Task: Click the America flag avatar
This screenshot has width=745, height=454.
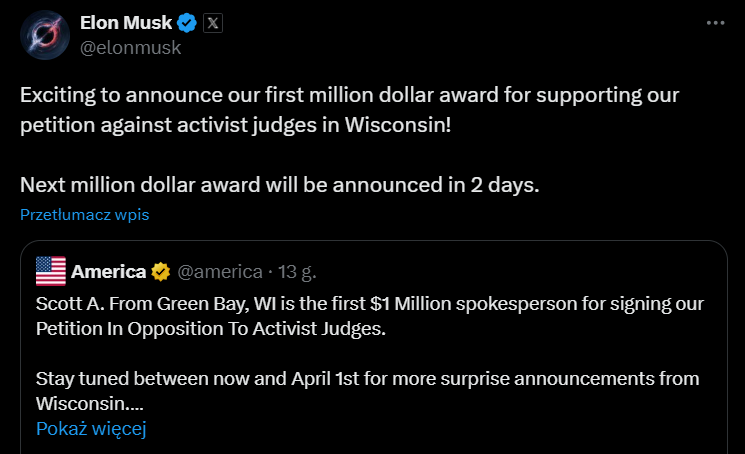Action: click(50, 271)
